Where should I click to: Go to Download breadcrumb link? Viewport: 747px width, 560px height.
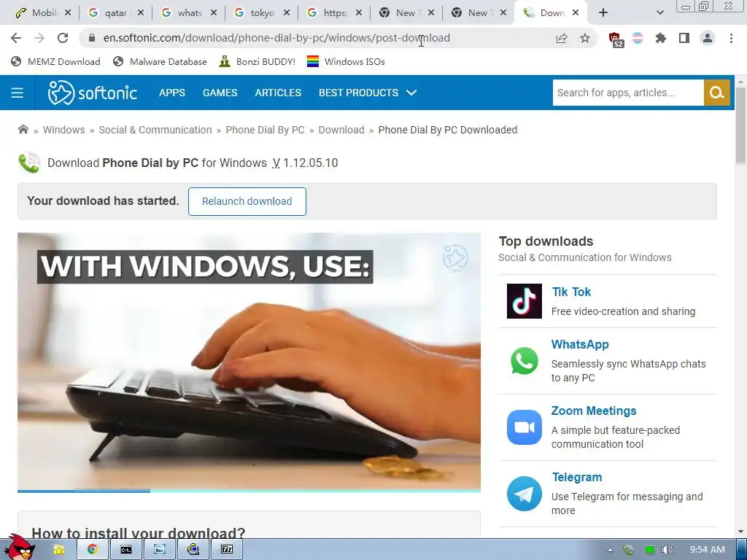click(341, 130)
